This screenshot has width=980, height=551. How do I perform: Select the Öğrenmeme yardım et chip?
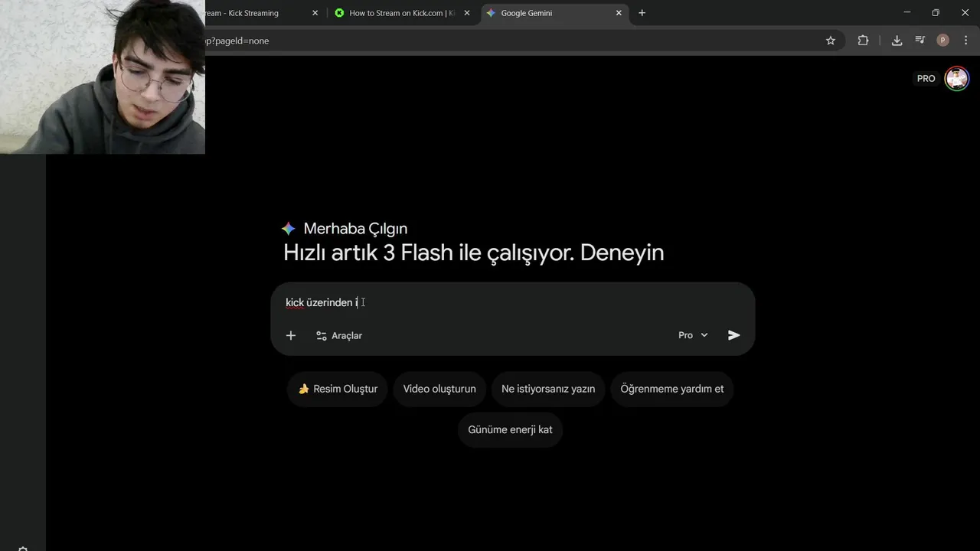tap(672, 389)
